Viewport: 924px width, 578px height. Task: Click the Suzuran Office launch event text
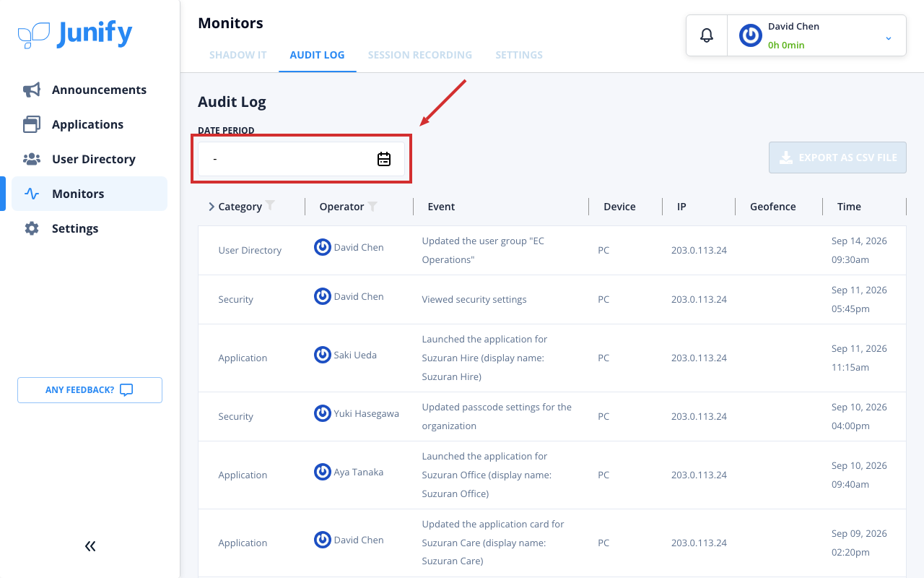pyautogui.click(x=487, y=475)
